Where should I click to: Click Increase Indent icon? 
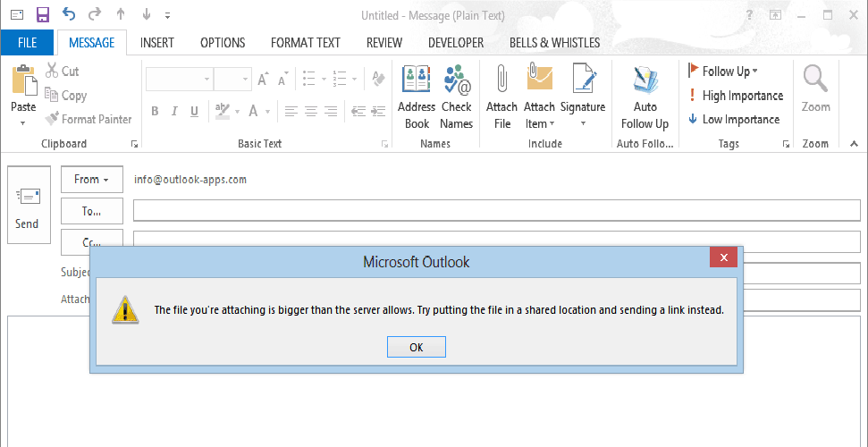379,112
